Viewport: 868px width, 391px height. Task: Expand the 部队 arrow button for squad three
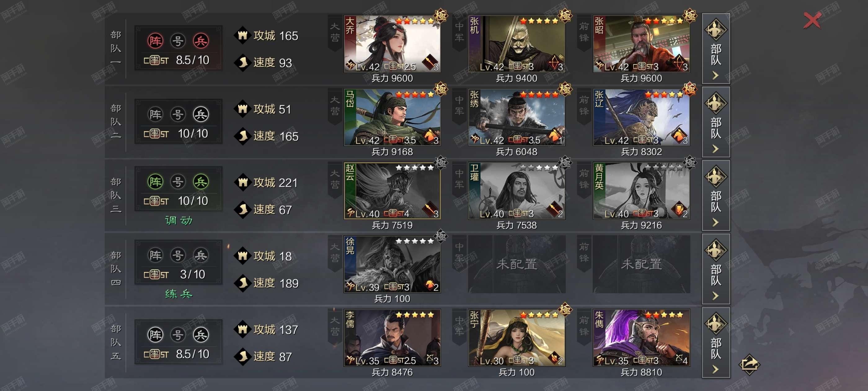point(716,196)
